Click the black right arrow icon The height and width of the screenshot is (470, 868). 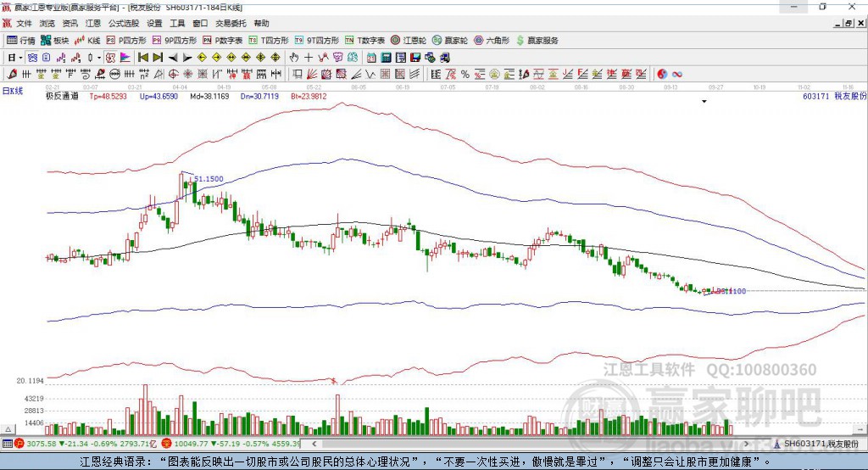187,58
